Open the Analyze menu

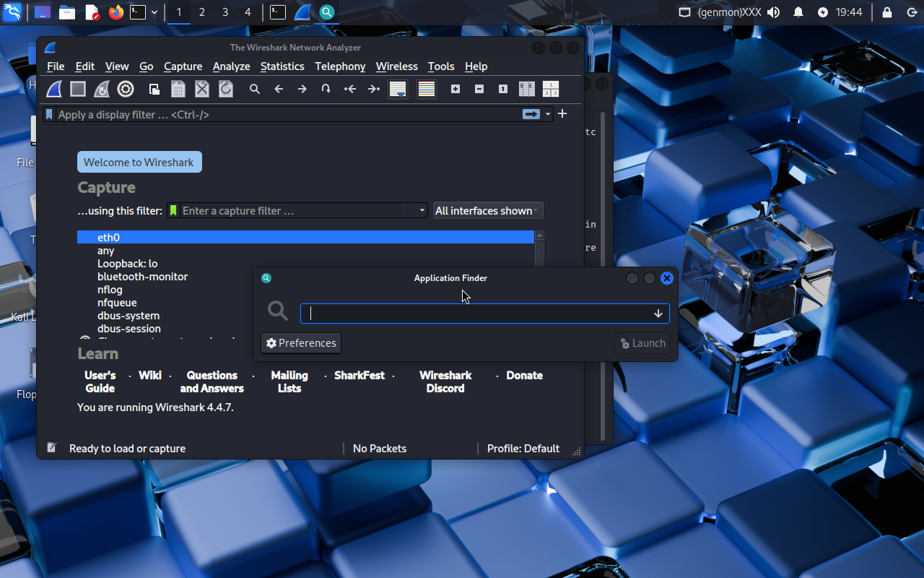[231, 66]
